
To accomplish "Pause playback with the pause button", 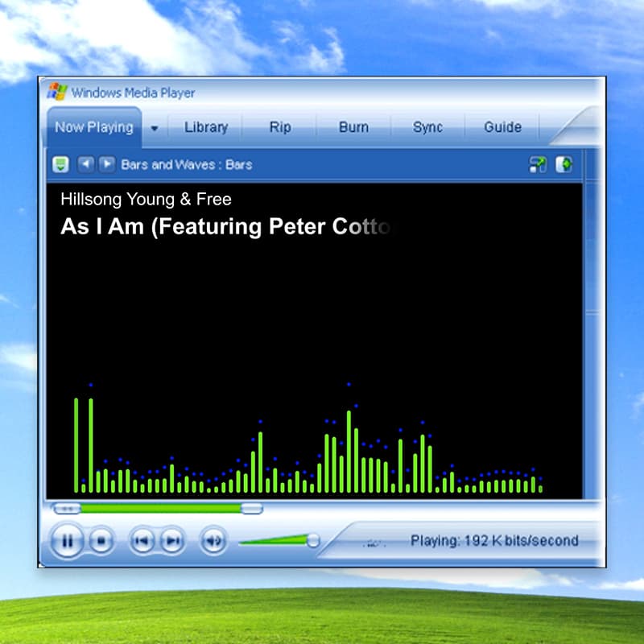I will click(67, 541).
